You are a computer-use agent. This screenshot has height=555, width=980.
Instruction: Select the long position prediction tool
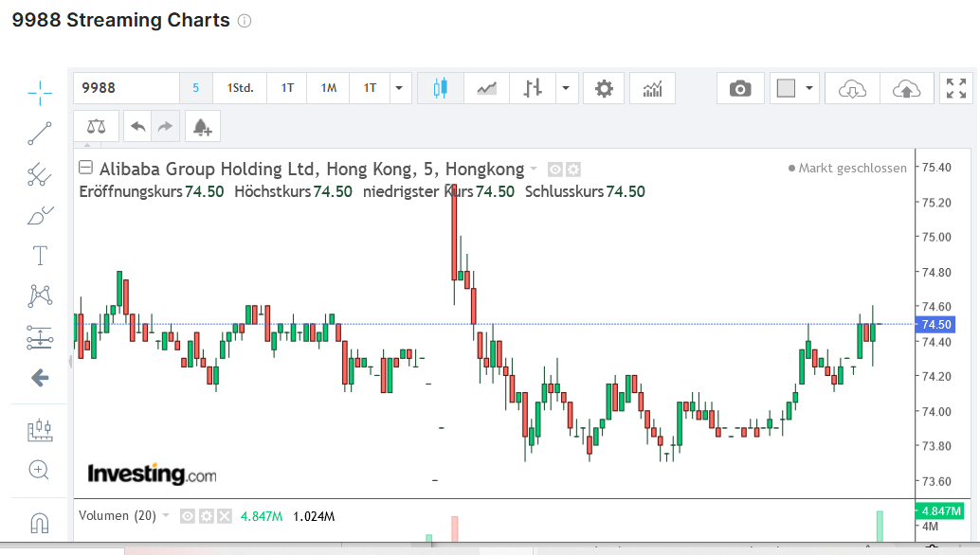[40, 337]
